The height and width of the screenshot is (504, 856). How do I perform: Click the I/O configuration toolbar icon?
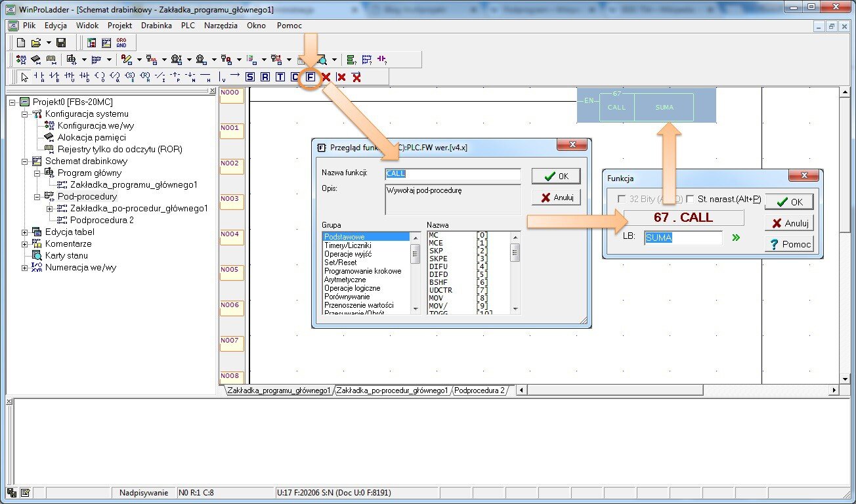(x=20, y=60)
